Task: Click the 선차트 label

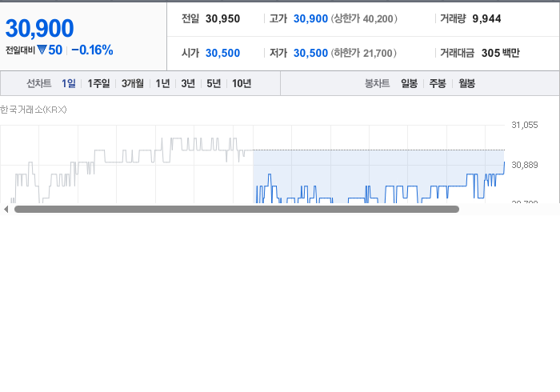Action: (x=39, y=83)
